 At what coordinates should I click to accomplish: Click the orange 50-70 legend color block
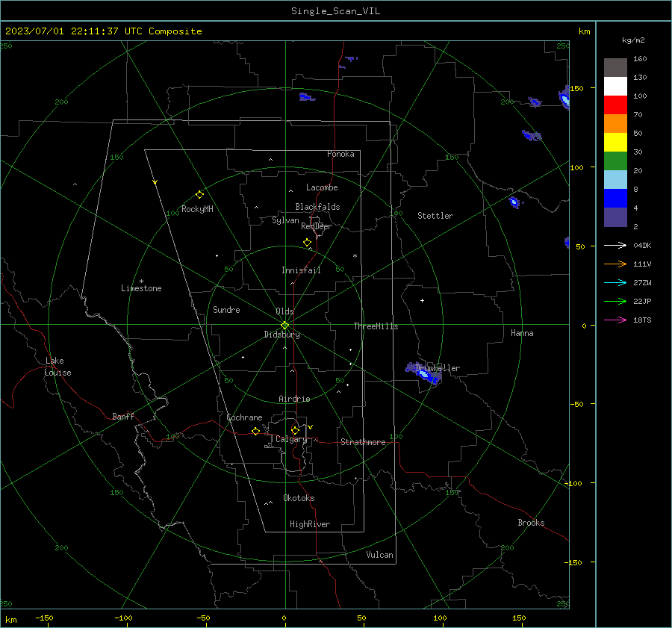[x=615, y=124]
